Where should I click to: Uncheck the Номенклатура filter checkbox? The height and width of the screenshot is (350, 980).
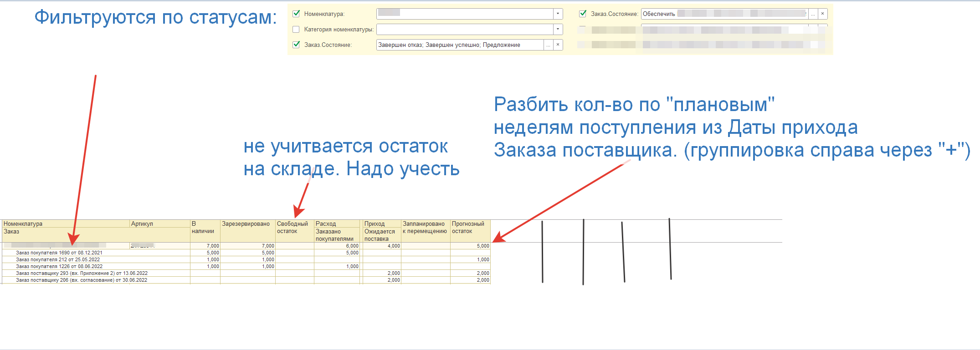(x=296, y=14)
